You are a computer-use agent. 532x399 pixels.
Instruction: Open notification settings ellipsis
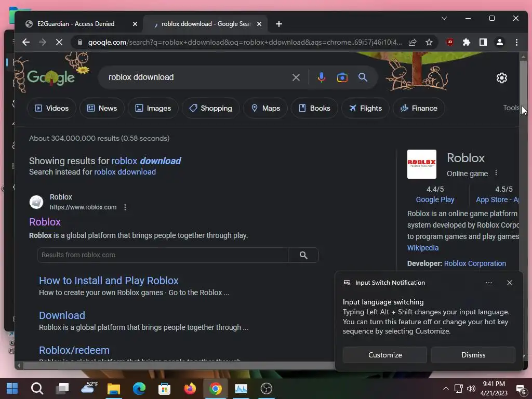(x=488, y=283)
